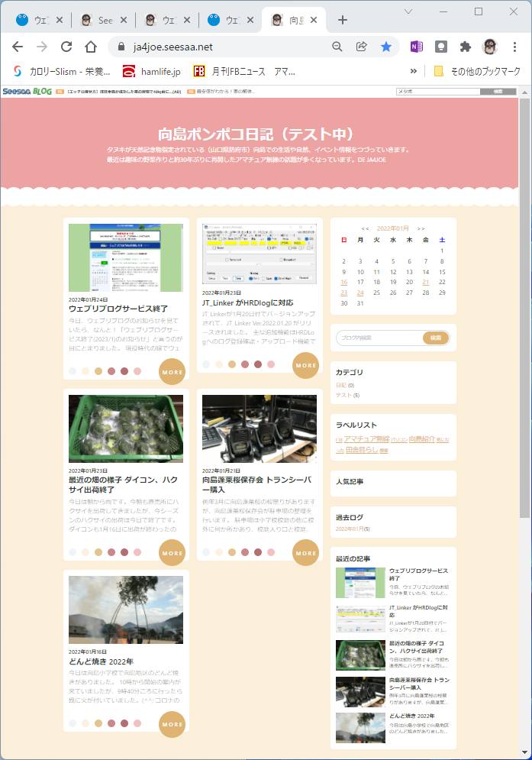532x760 pixels.
Task: Open MORE for JT_Linker がHRDlogに対応 post
Action: click(306, 365)
